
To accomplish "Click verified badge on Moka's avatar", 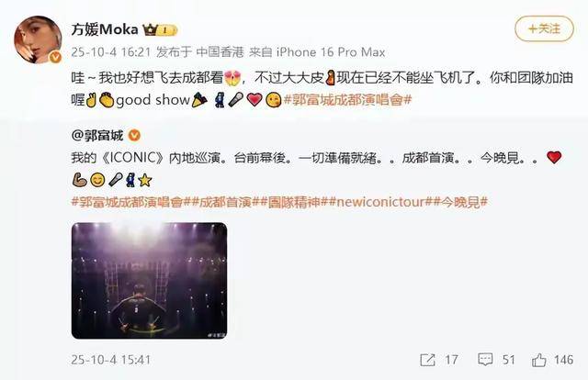I will coord(56,57).
